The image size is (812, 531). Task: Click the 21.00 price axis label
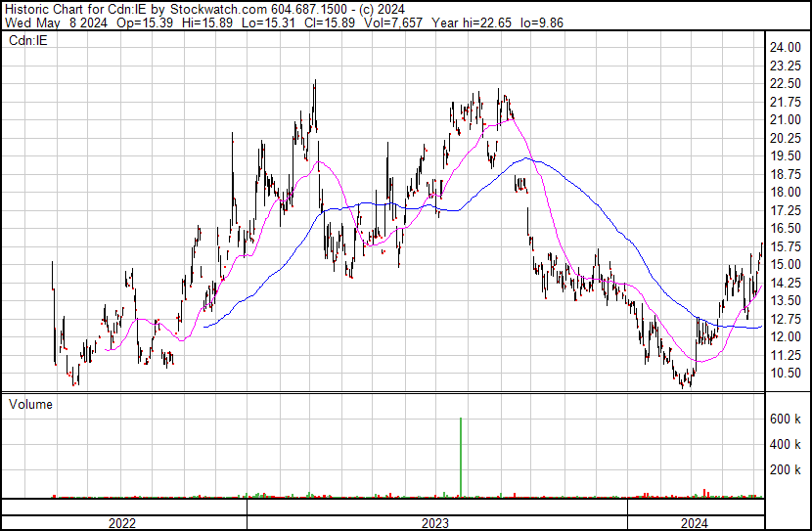pyautogui.click(x=787, y=120)
